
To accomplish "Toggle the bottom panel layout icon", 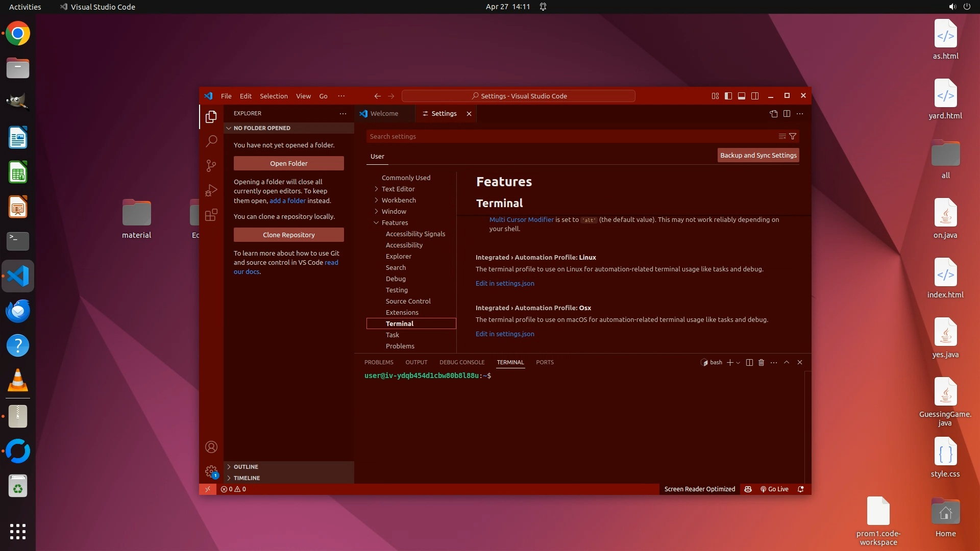I will (742, 96).
